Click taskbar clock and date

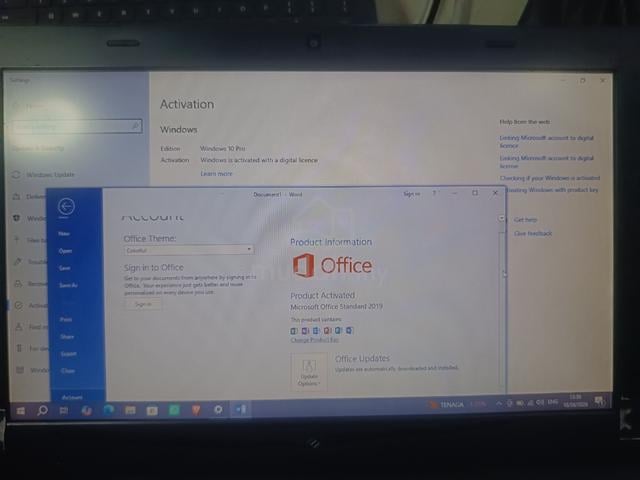click(575, 401)
